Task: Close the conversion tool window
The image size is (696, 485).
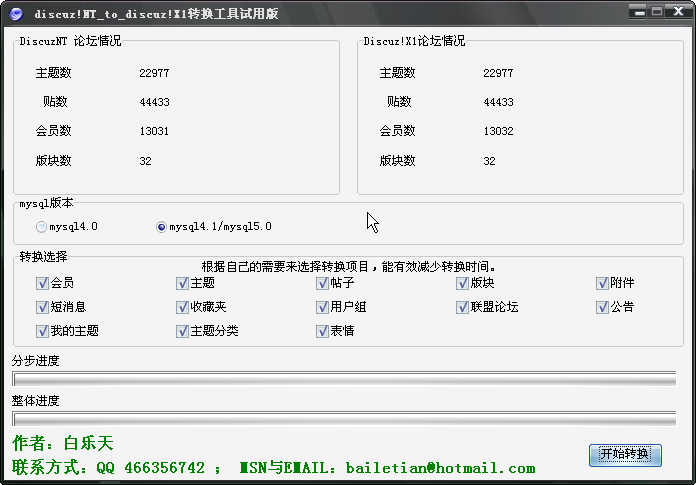Action: (x=678, y=12)
